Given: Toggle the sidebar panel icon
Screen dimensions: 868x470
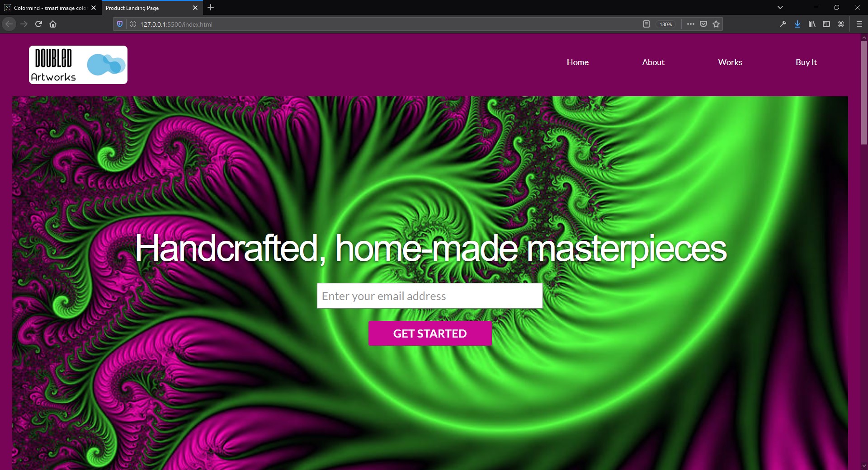Looking at the screenshot, I should tap(826, 24).
